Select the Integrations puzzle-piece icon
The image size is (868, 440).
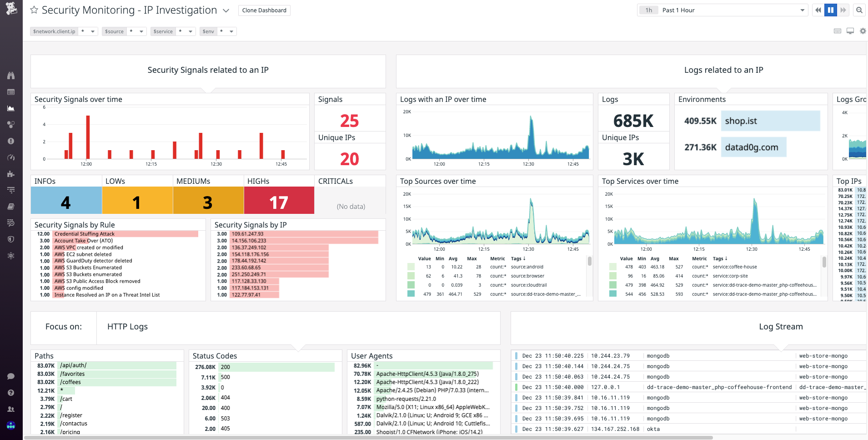(10, 174)
